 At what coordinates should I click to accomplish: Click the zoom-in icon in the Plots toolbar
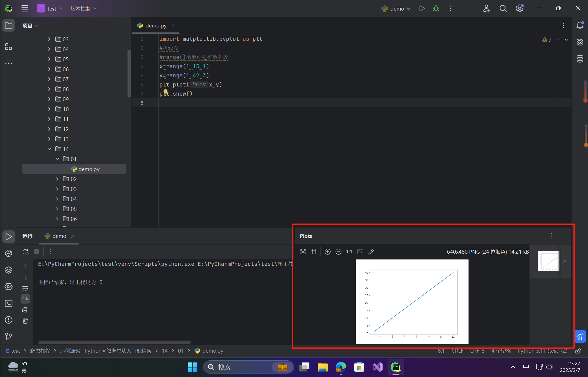[x=328, y=252]
